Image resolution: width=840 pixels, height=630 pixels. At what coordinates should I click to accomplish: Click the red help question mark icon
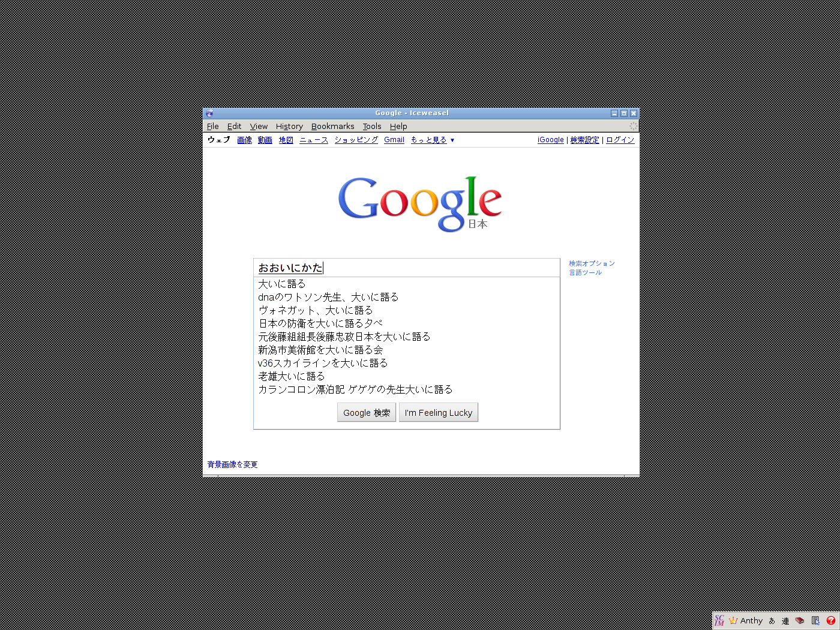click(830, 620)
